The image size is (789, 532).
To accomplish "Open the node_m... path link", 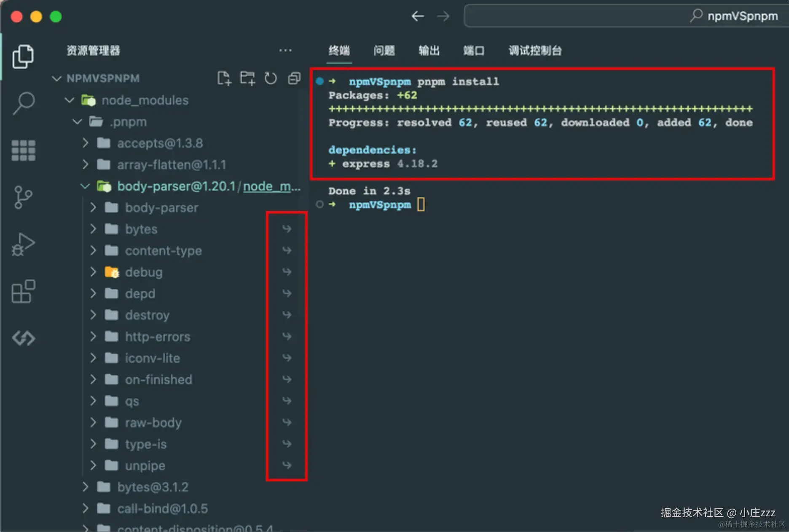I will (x=272, y=186).
